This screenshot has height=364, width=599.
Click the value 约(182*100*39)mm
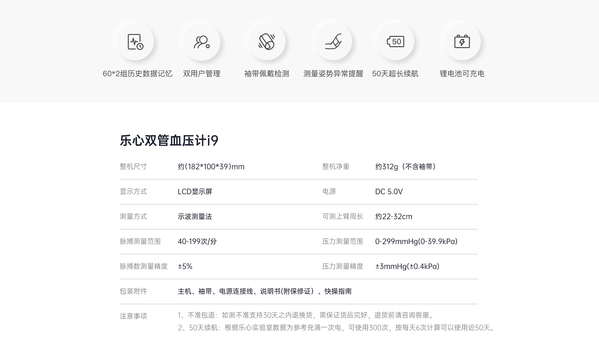211,167
